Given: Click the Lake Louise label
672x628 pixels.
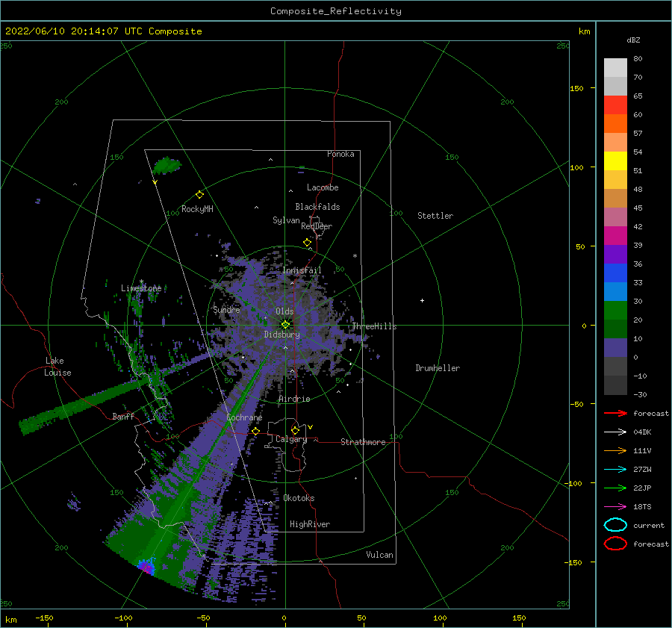Looking at the screenshot, I should pyautogui.click(x=57, y=367).
